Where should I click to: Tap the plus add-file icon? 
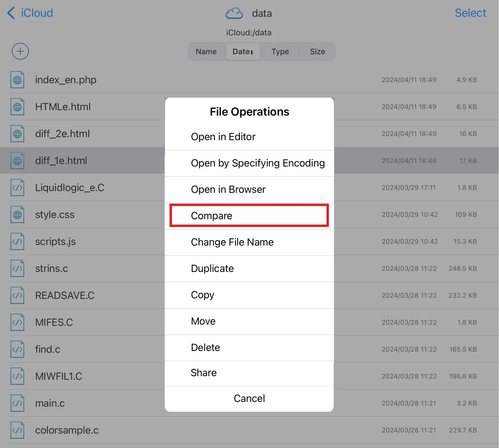20,51
